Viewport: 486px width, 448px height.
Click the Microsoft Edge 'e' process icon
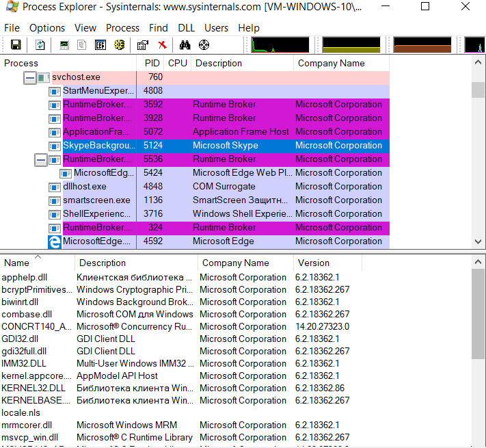[55, 242]
